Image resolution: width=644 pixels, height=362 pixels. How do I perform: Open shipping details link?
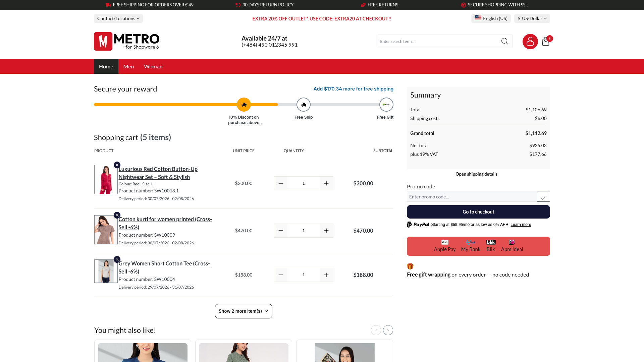pos(476,174)
